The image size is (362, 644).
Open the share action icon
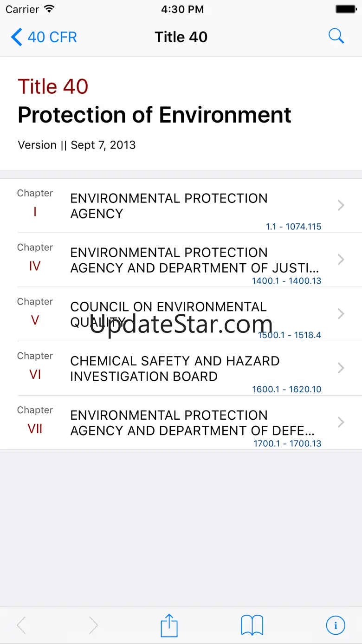[x=169, y=625]
